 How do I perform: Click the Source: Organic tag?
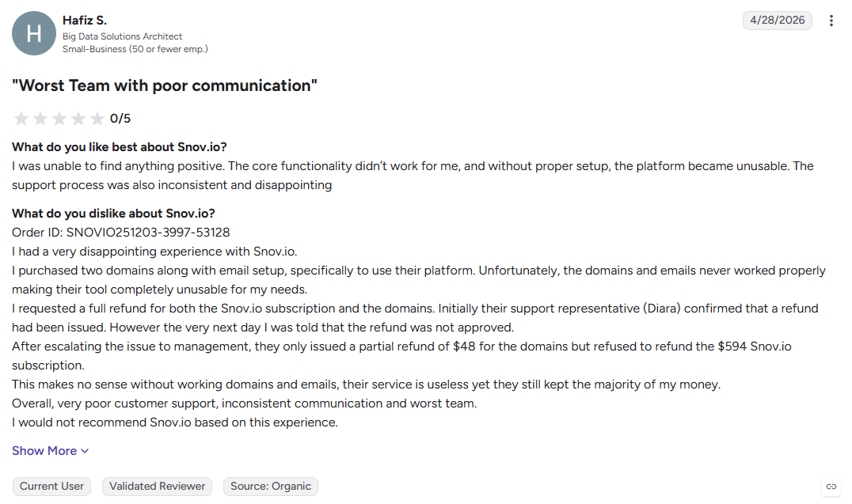[x=271, y=486]
